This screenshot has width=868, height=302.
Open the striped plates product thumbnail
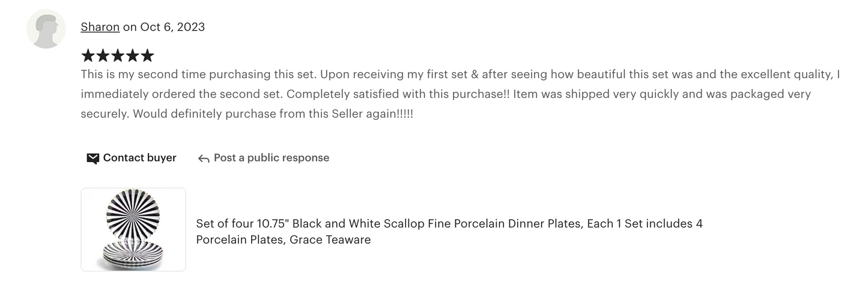(x=133, y=229)
